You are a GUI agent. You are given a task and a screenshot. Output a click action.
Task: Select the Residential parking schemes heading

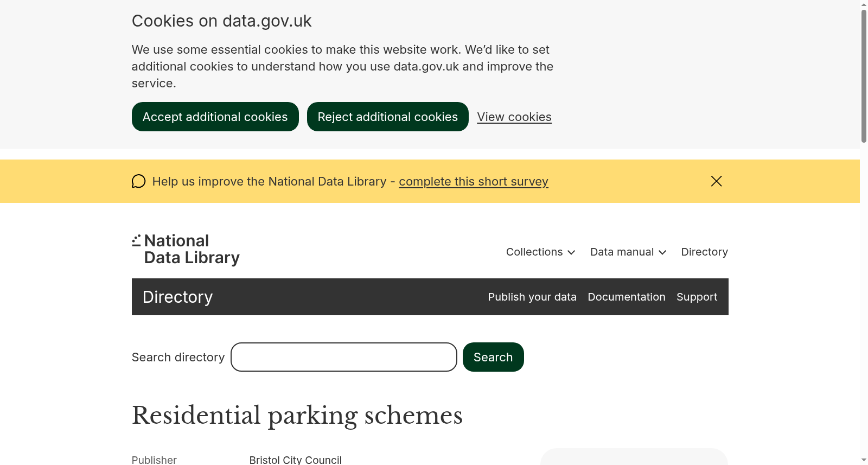pyautogui.click(x=297, y=416)
